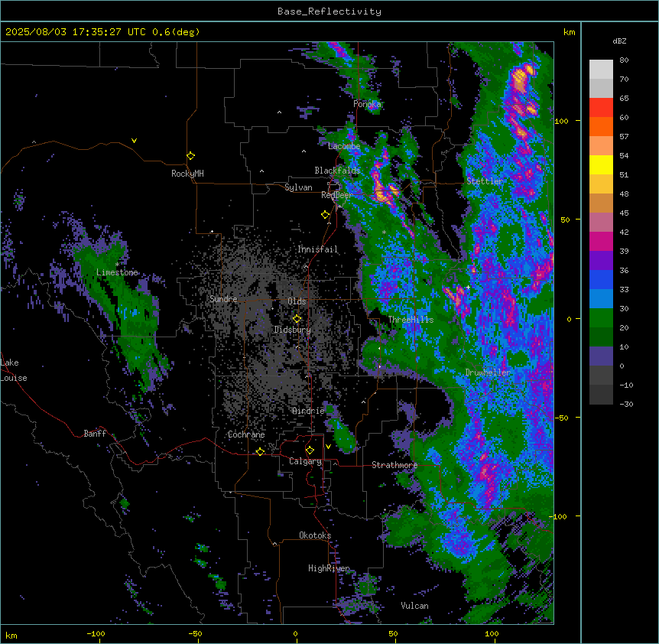Select the yellow diamond marker below Cochrane
The height and width of the screenshot is (644, 659).
[x=260, y=451]
